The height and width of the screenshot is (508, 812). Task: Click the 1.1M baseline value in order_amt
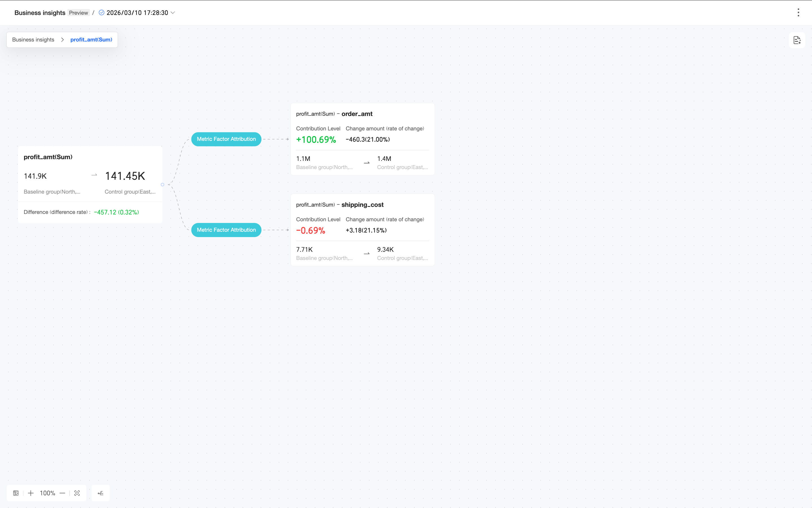(x=303, y=159)
